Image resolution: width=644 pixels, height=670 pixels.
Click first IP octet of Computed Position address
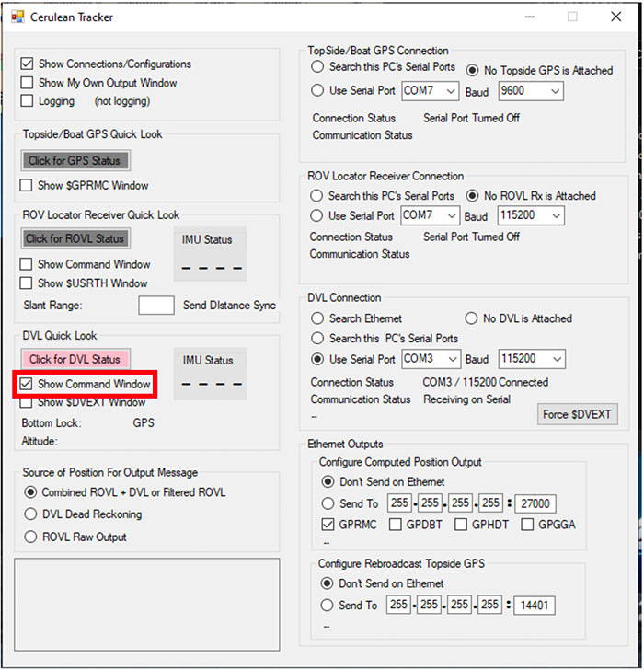pos(399,502)
